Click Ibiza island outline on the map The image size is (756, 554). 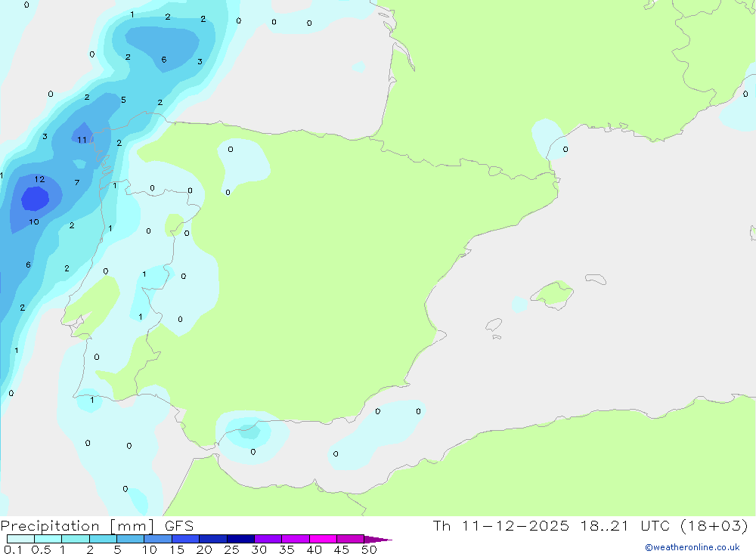pyautogui.click(x=494, y=325)
